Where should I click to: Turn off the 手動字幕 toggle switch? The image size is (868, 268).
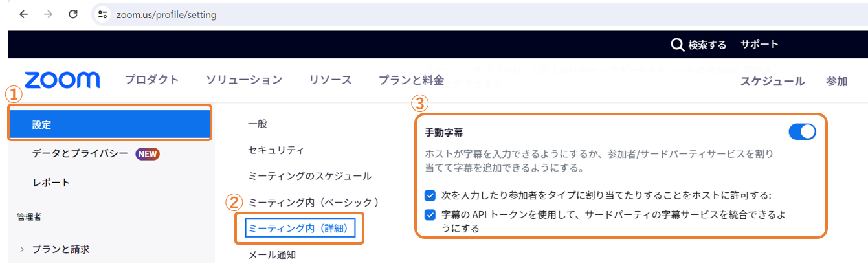[802, 131]
